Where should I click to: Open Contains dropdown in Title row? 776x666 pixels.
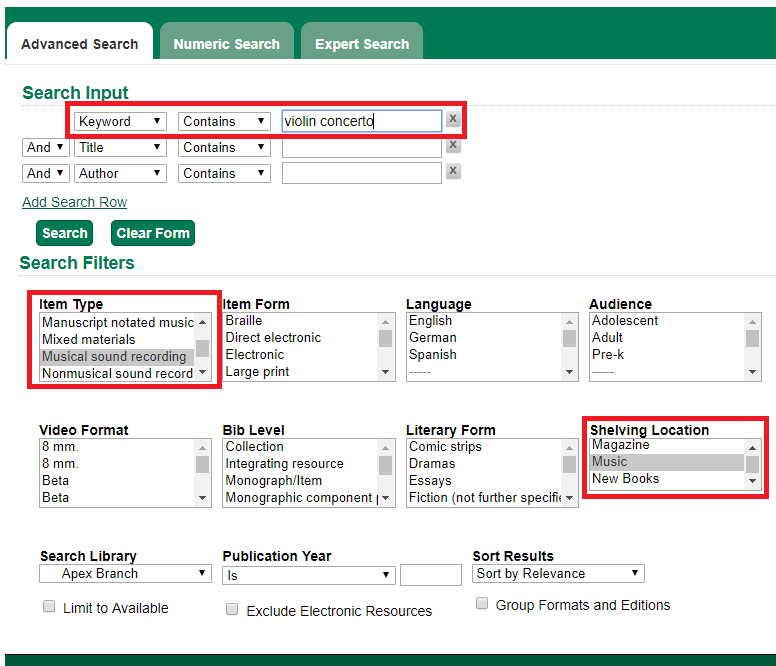coord(224,147)
